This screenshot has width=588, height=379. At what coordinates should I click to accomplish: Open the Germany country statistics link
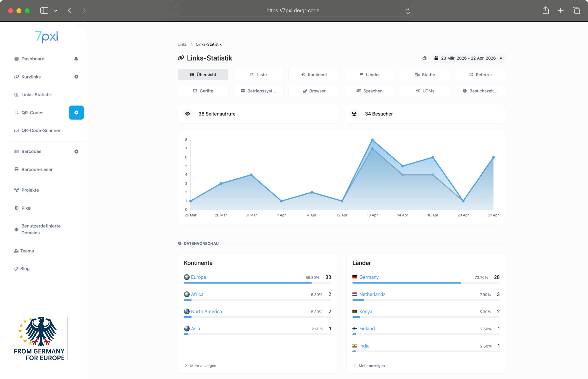pyautogui.click(x=369, y=277)
